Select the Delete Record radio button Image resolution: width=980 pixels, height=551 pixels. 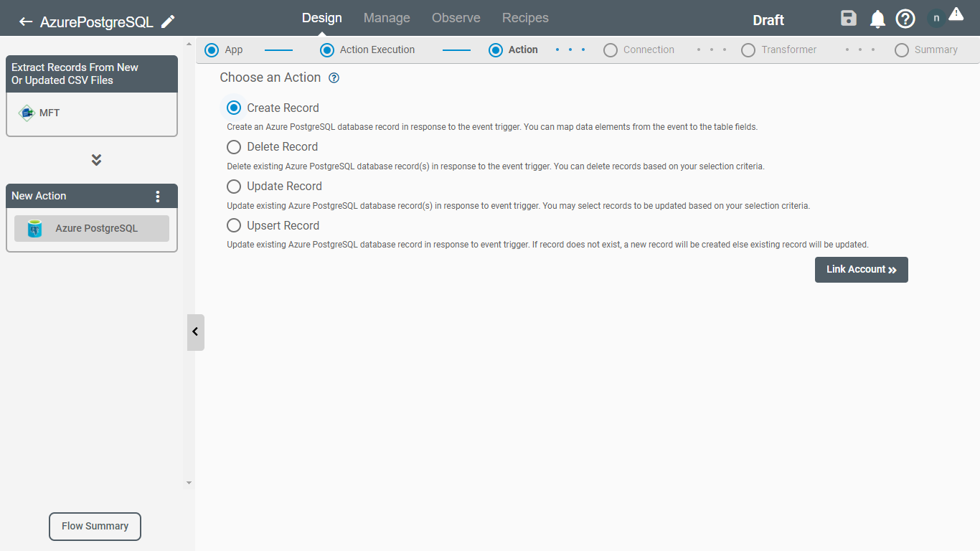click(x=234, y=147)
